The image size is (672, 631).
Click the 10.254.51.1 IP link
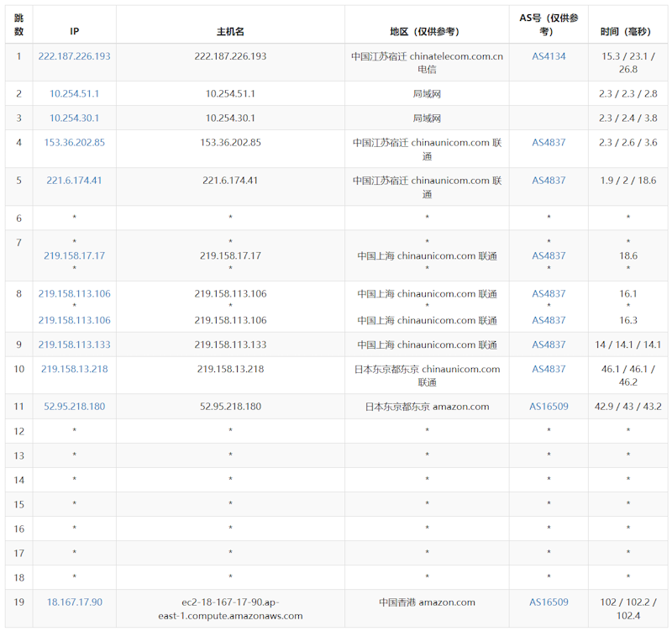74,94
